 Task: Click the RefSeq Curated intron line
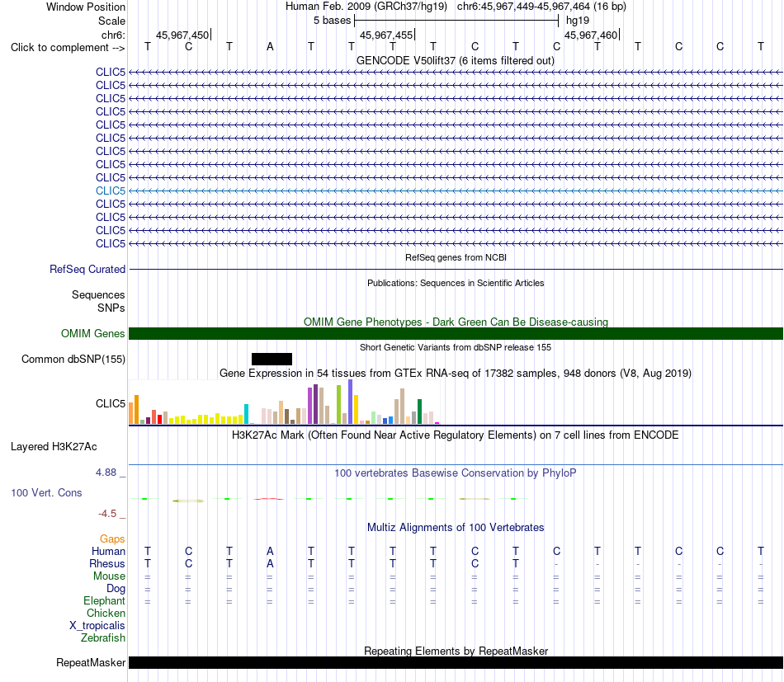[456, 270]
